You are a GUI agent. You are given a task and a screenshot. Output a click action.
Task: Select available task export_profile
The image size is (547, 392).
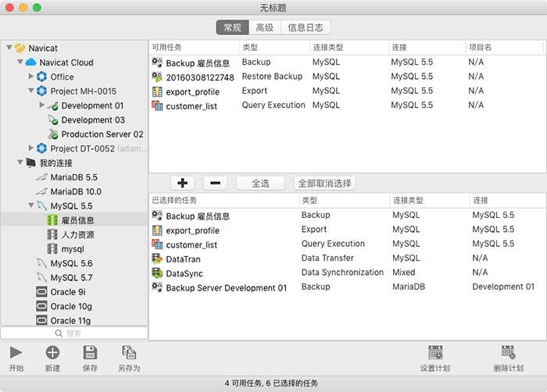[348, 91]
